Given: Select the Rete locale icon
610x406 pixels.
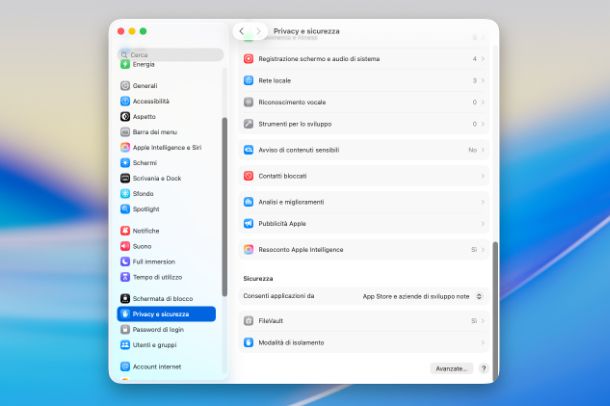Looking at the screenshot, I should (249, 81).
